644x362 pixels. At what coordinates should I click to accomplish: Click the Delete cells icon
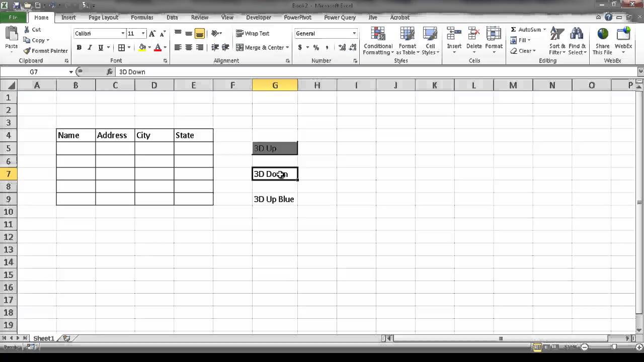(x=474, y=34)
